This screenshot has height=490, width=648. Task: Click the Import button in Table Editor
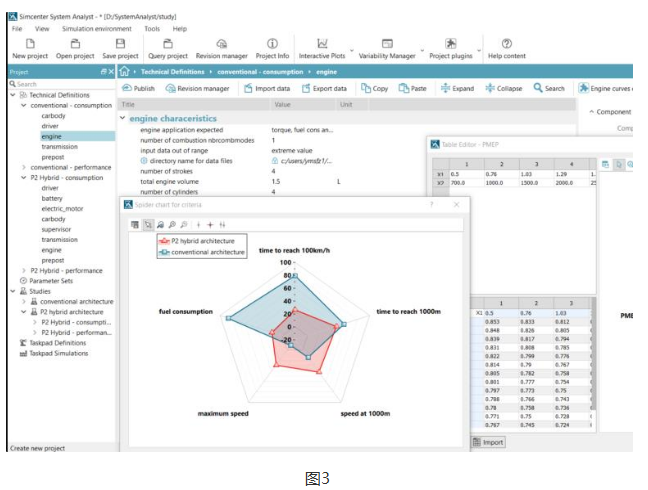pyautogui.click(x=488, y=442)
